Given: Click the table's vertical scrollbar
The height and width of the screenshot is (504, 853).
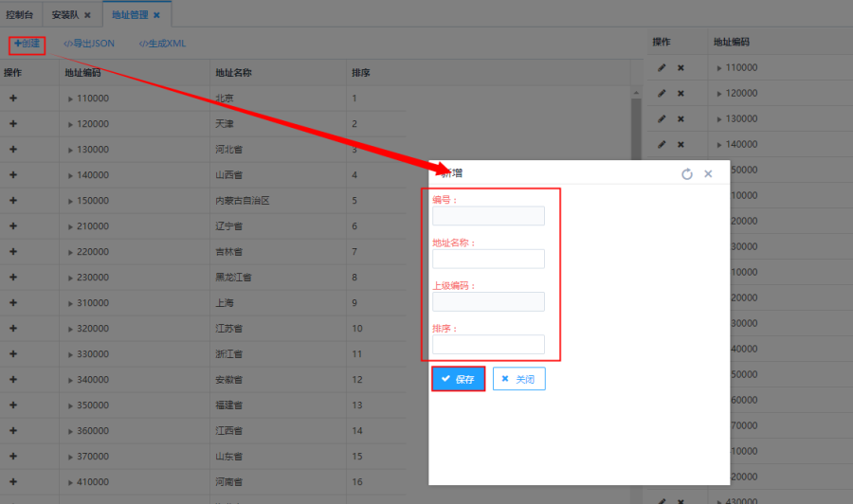Looking at the screenshot, I should 636,123.
